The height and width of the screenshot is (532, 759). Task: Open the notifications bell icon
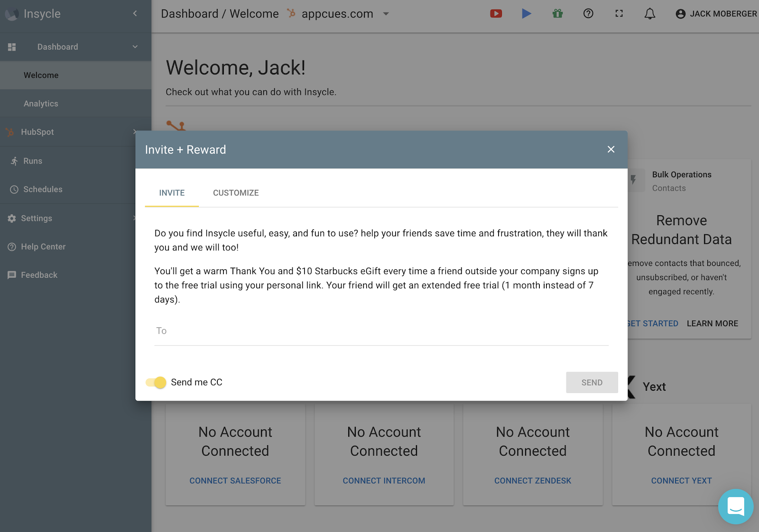coord(650,14)
